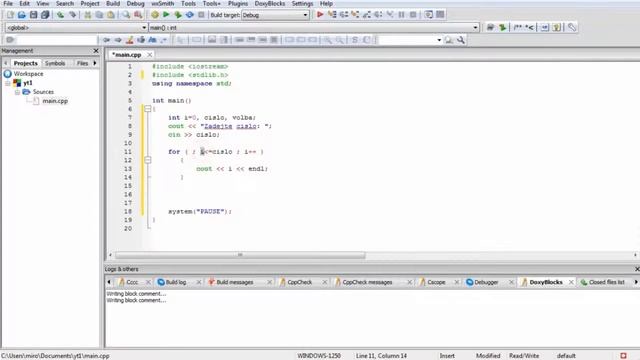Click the Copy toolbar icon

[99, 15]
